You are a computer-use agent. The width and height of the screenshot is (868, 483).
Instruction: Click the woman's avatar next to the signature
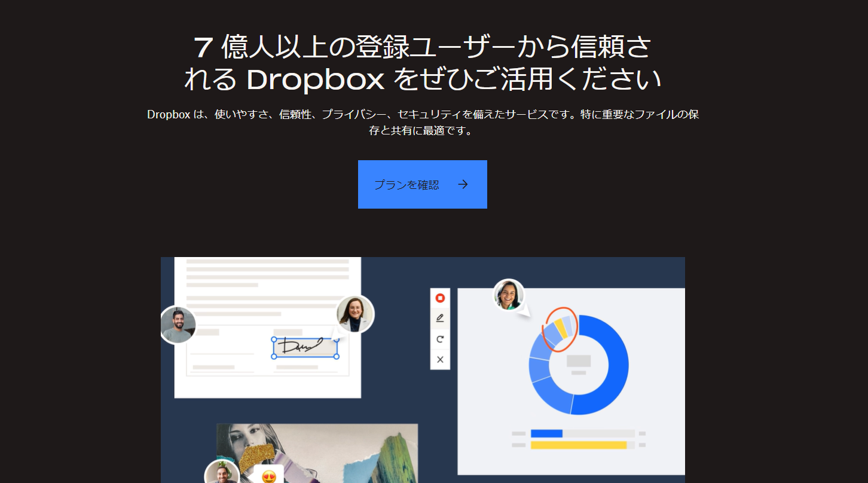356,314
